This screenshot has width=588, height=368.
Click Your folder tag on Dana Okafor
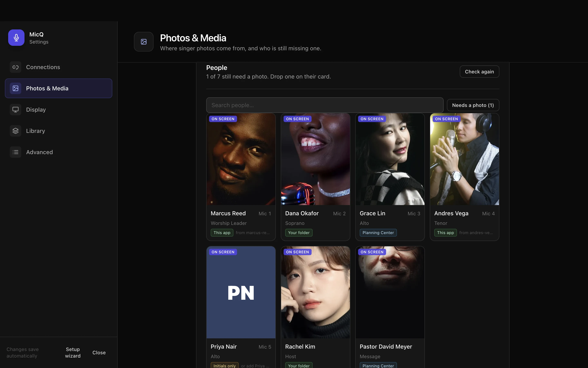[x=299, y=233]
